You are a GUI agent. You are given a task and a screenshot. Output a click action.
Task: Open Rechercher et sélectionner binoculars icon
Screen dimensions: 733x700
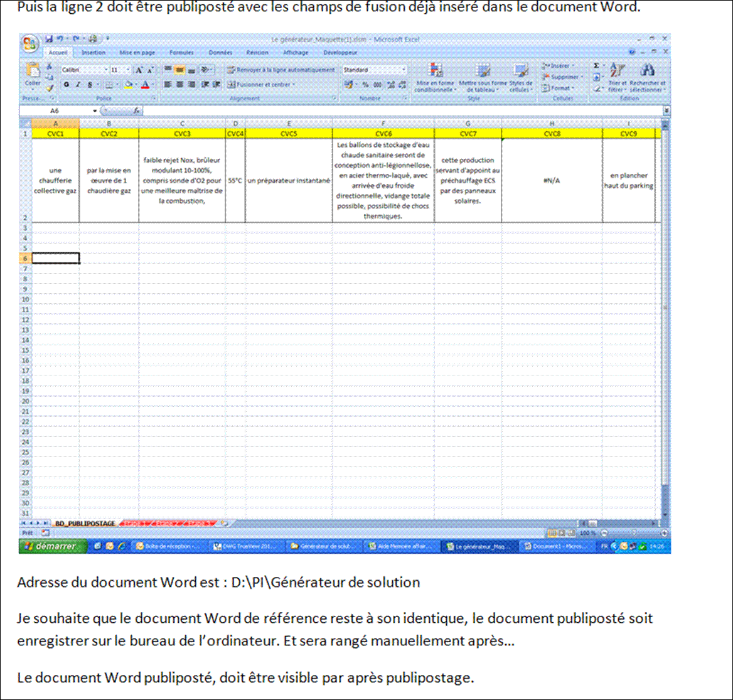(648, 70)
